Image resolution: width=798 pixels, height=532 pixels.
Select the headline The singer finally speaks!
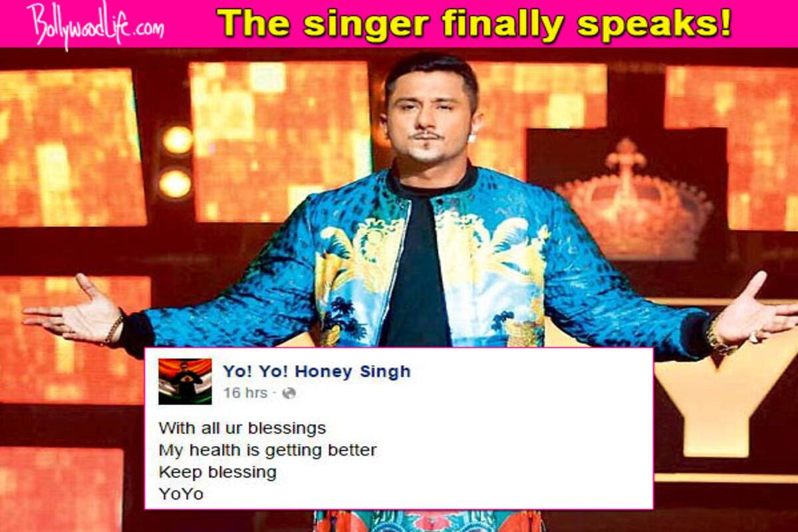[474, 23]
